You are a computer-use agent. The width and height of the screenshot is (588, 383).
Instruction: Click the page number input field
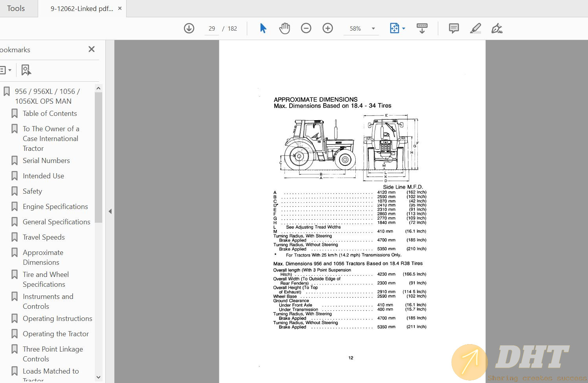(x=212, y=29)
